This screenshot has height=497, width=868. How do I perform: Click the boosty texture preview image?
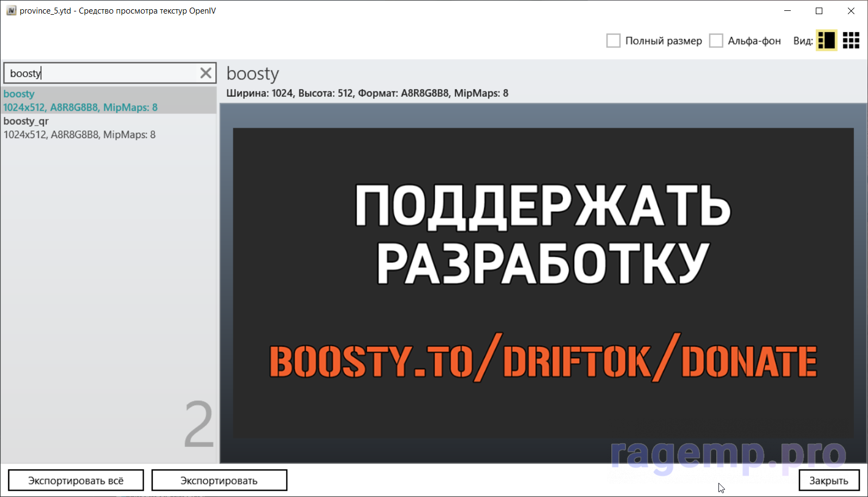point(543,283)
